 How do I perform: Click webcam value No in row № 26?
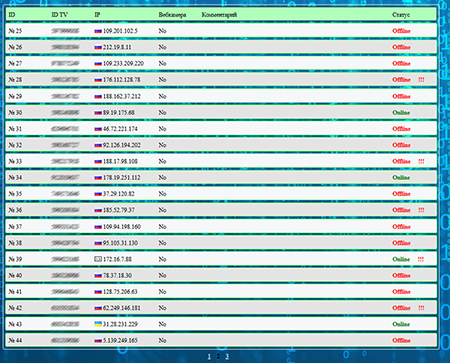(x=162, y=47)
